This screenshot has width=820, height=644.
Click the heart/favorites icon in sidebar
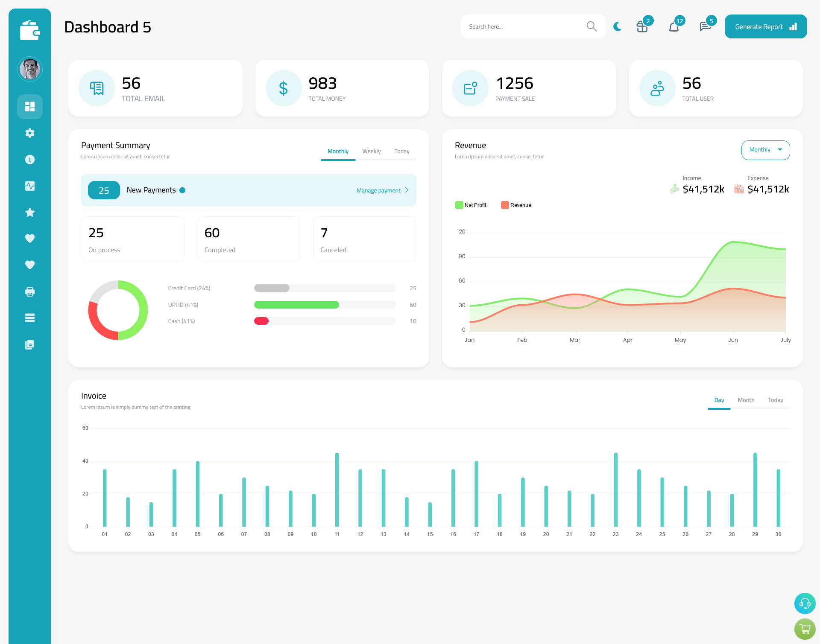pos(30,238)
